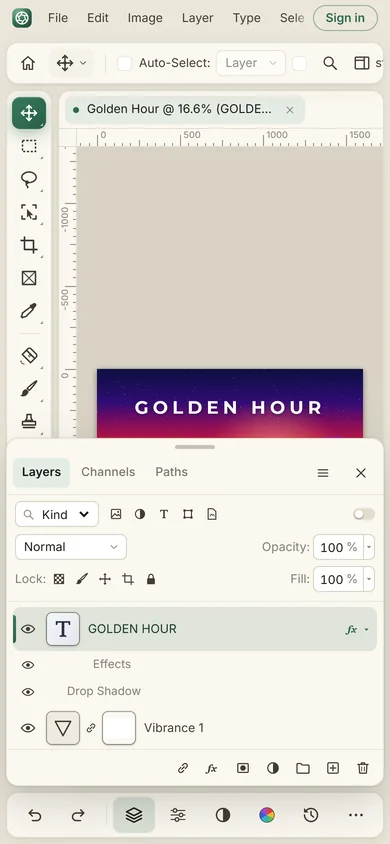Filter layers by smart object kind

212,514
